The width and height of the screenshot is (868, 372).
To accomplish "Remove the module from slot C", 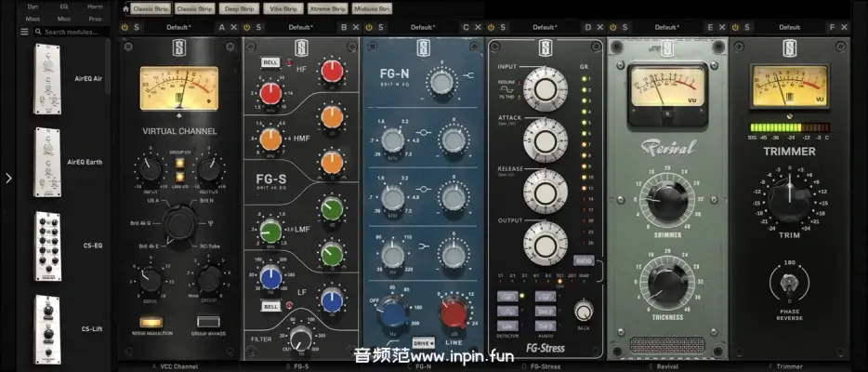I will pos(477,27).
